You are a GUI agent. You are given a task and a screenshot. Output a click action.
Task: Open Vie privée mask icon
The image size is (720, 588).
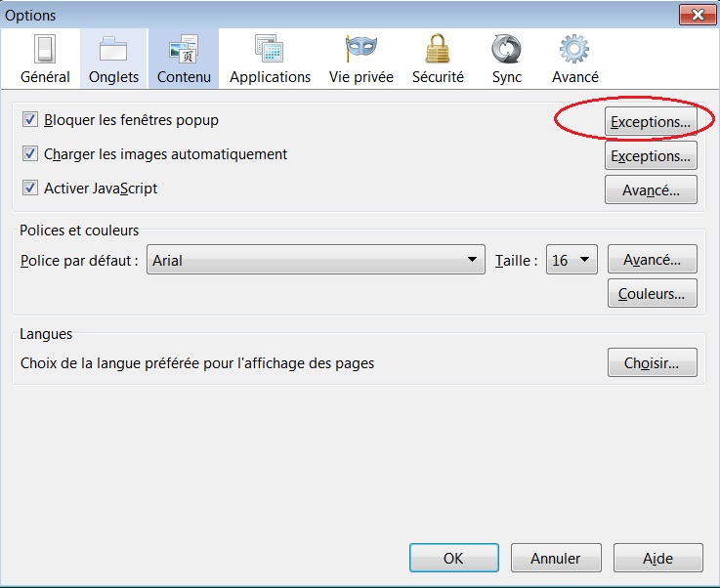point(360,49)
